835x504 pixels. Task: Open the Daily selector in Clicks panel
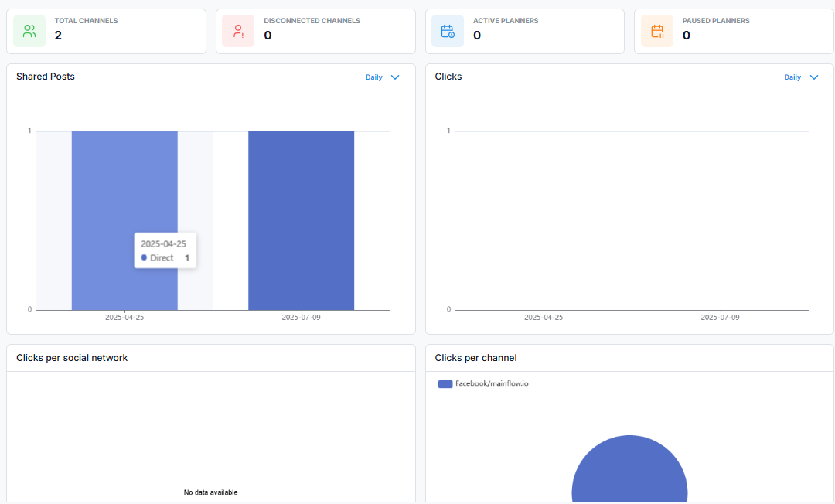pos(792,77)
